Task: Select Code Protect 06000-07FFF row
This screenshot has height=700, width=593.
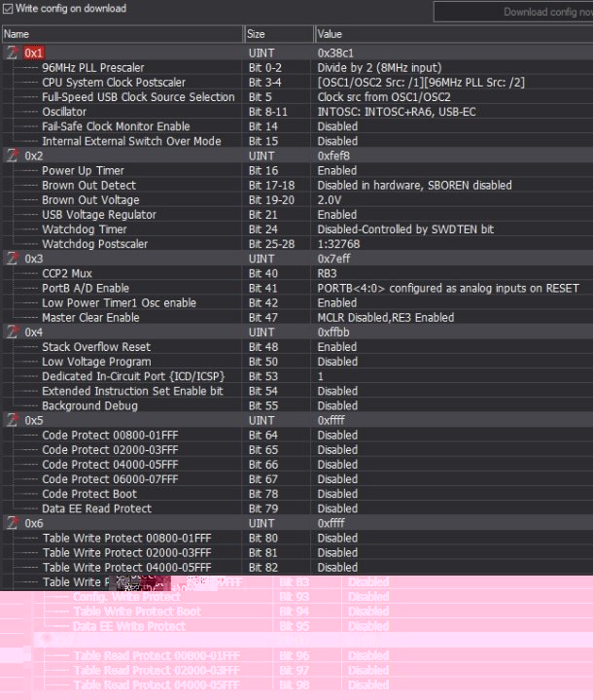Action: [x=297, y=479]
